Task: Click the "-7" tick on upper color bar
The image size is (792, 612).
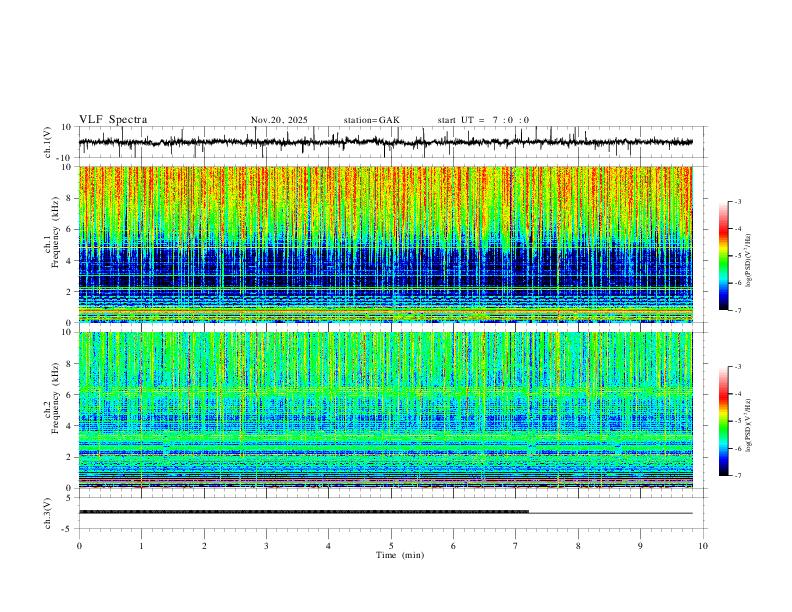Action: click(x=737, y=311)
